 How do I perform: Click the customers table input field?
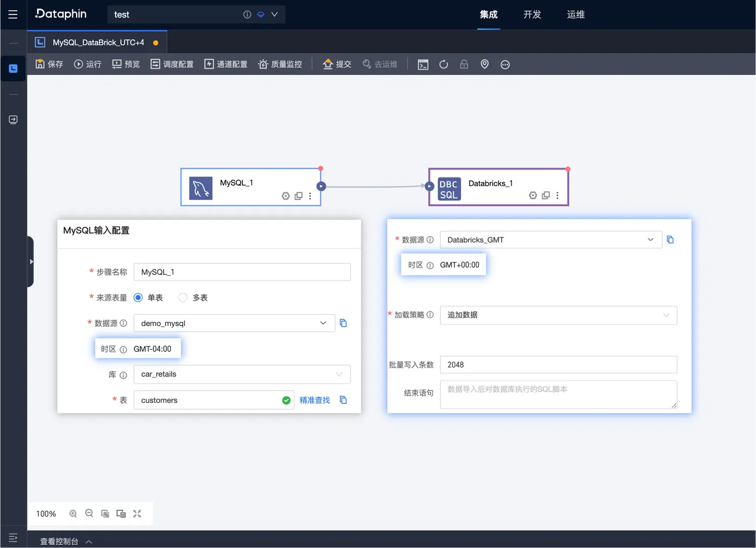(x=214, y=400)
